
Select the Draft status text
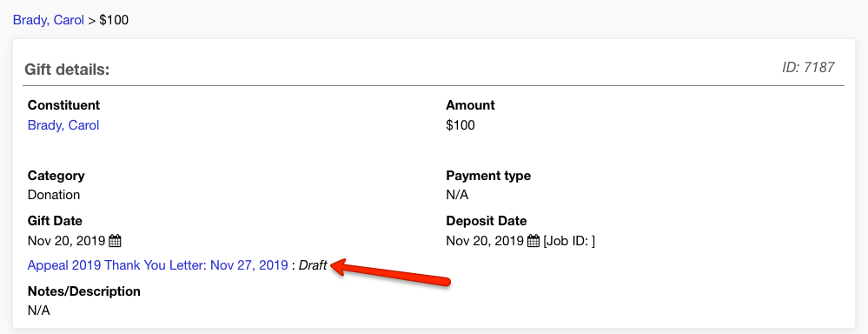[313, 265]
